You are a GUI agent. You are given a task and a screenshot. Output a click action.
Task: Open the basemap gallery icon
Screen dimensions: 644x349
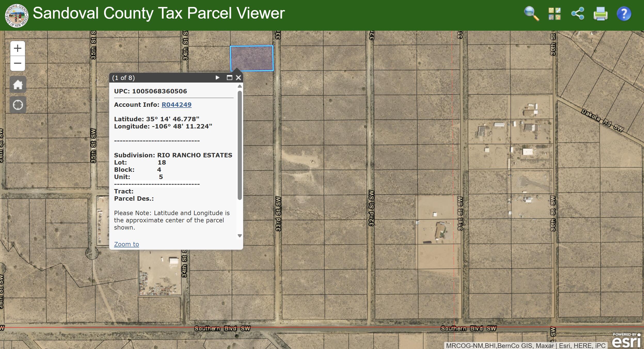[x=554, y=13]
